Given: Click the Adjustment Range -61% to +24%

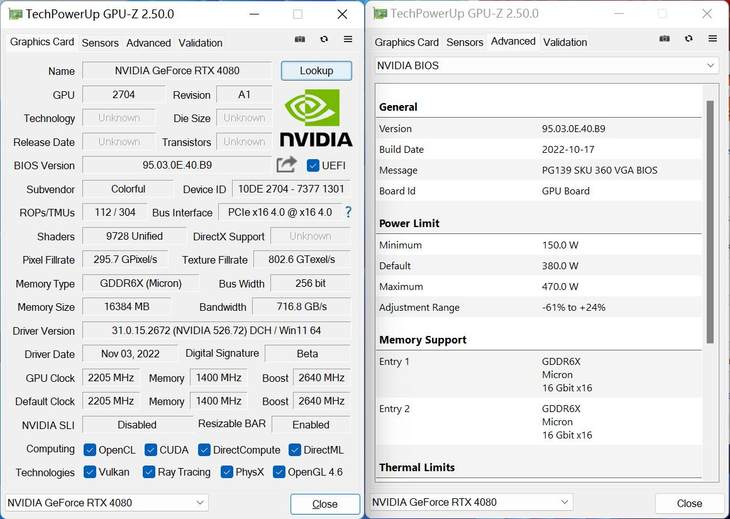Looking at the screenshot, I should pos(574,307).
